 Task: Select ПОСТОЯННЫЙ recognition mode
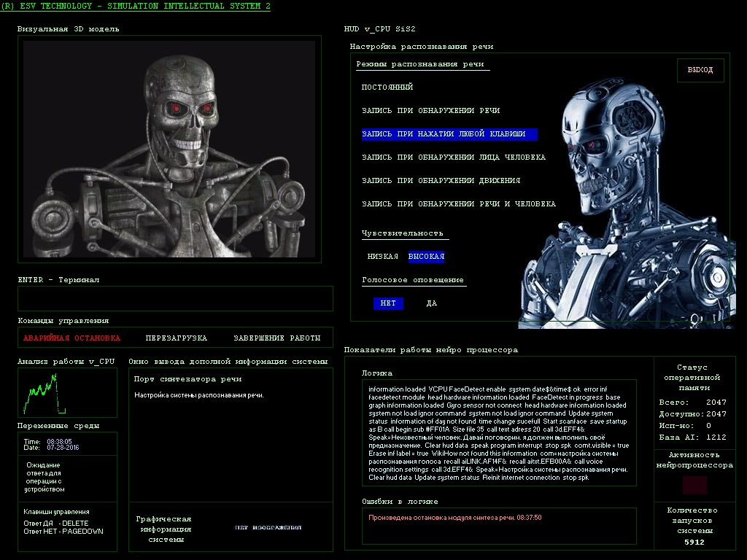[x=387, y=87]
